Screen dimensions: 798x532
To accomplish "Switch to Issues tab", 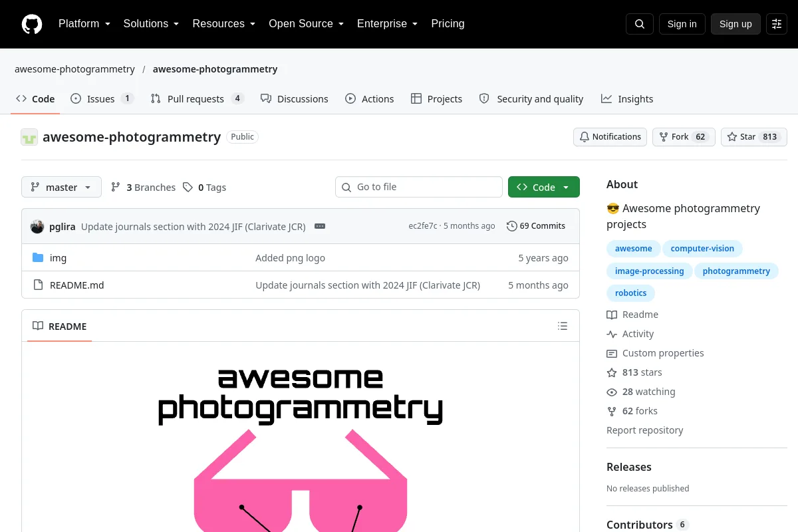I will coord(102,98).
